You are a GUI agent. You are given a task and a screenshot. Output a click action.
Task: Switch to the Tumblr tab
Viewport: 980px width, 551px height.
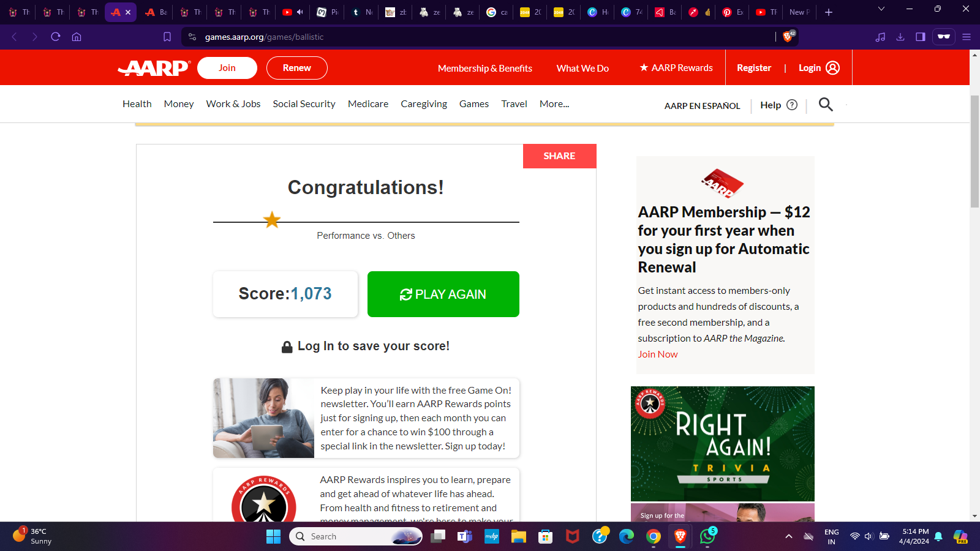tap(362, 12)
